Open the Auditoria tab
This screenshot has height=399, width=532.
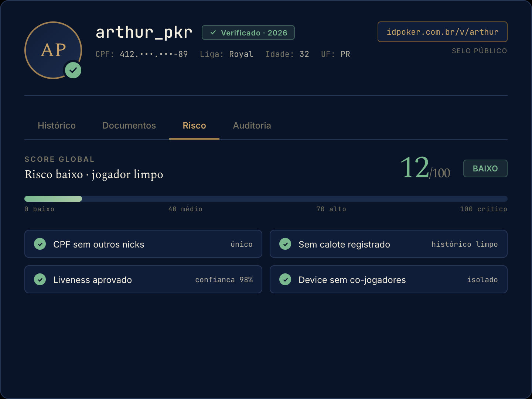tap(252, 126)
